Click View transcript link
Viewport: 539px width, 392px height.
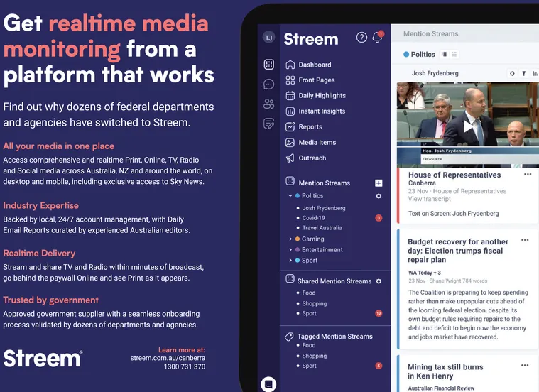click(x=430, y=199)
